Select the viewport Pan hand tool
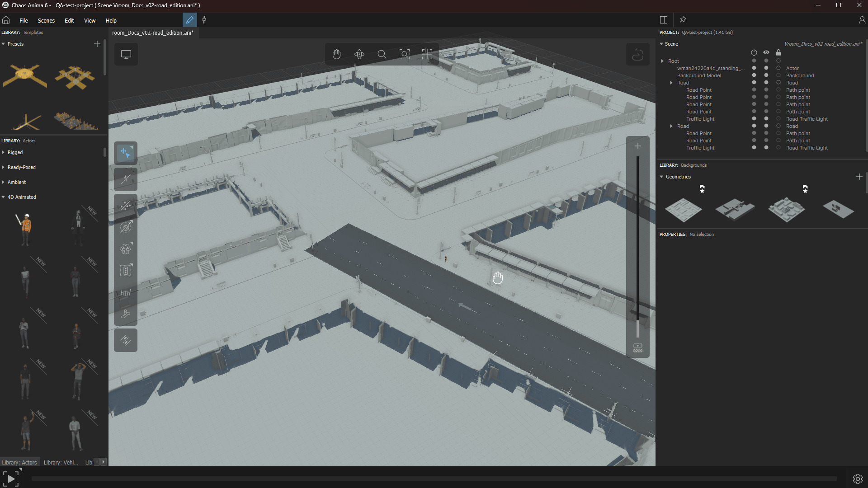868x488 pixels. pyautogui.click(x=337, y=54)
